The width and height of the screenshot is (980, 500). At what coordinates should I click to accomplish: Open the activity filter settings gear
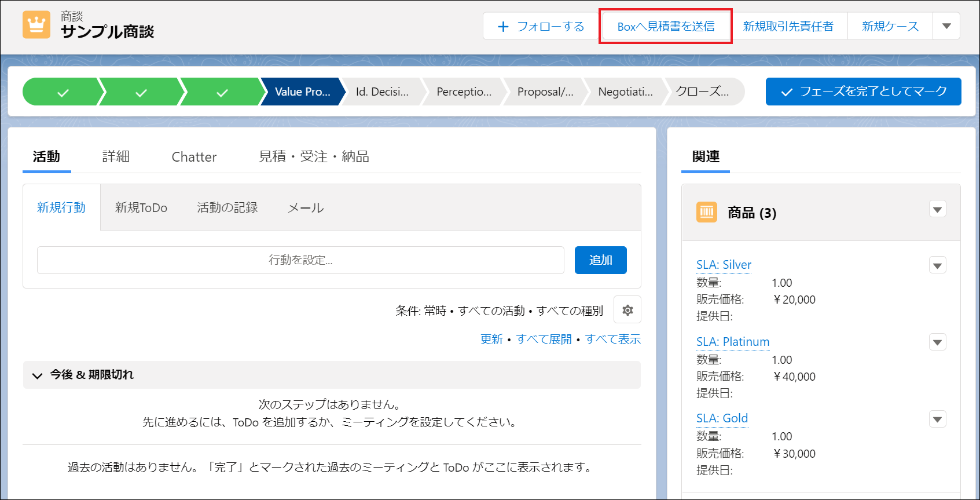pyautogui.click(x=627, y=311)
